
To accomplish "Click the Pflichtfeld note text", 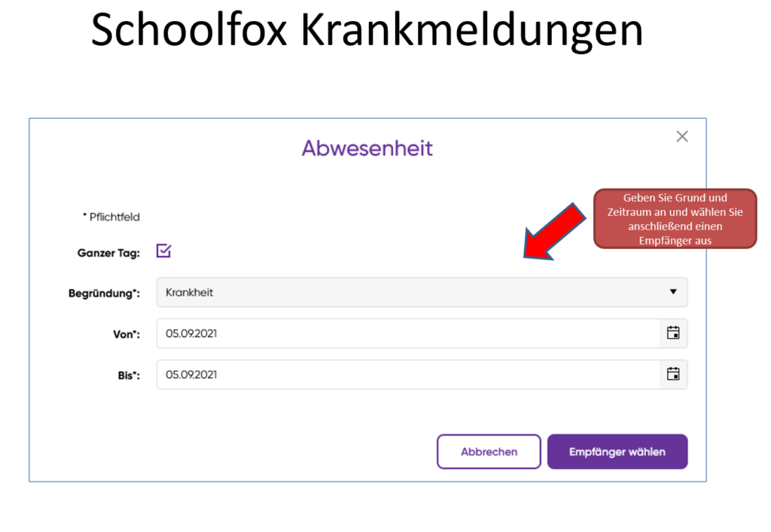I will click(111, 217).
